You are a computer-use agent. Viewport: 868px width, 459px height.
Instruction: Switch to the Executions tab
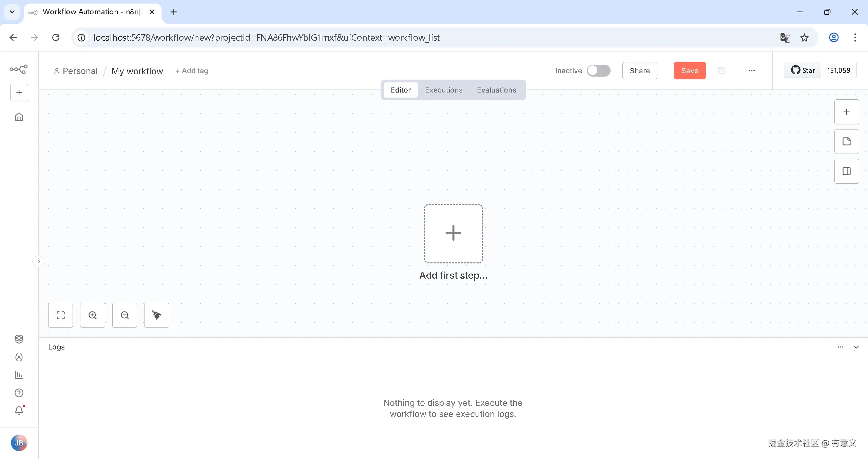click(443, 90)
